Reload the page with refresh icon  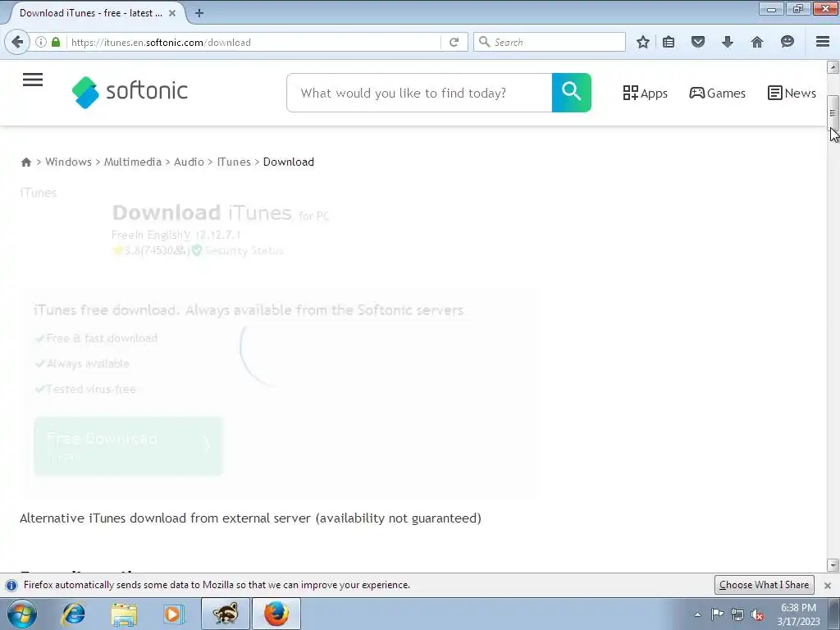click(x=454, y=42)
